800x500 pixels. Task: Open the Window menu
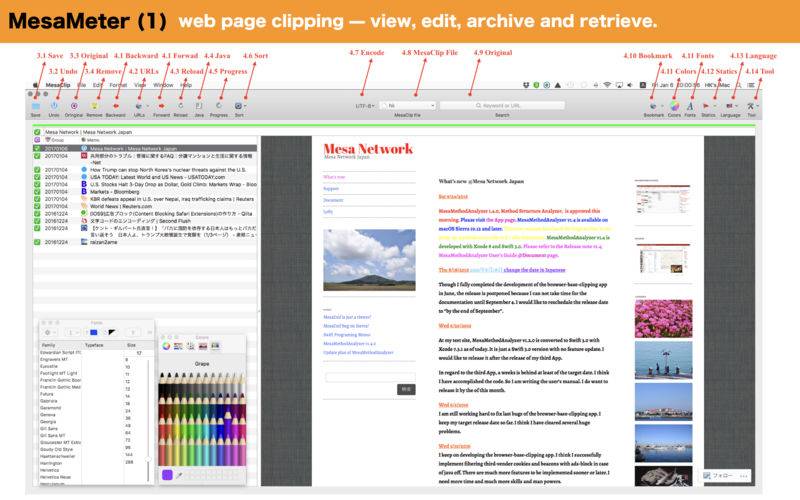point(163,85)
